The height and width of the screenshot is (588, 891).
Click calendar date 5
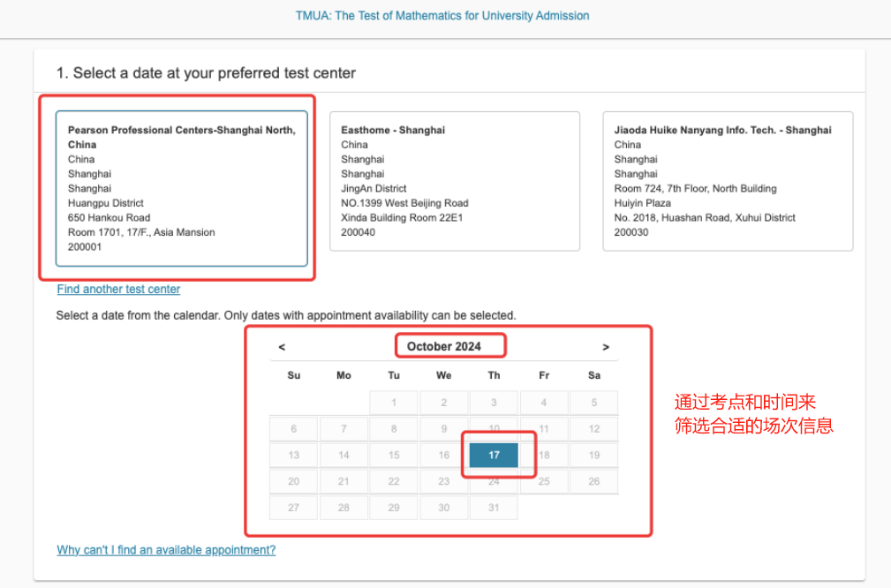pos(593,403)
